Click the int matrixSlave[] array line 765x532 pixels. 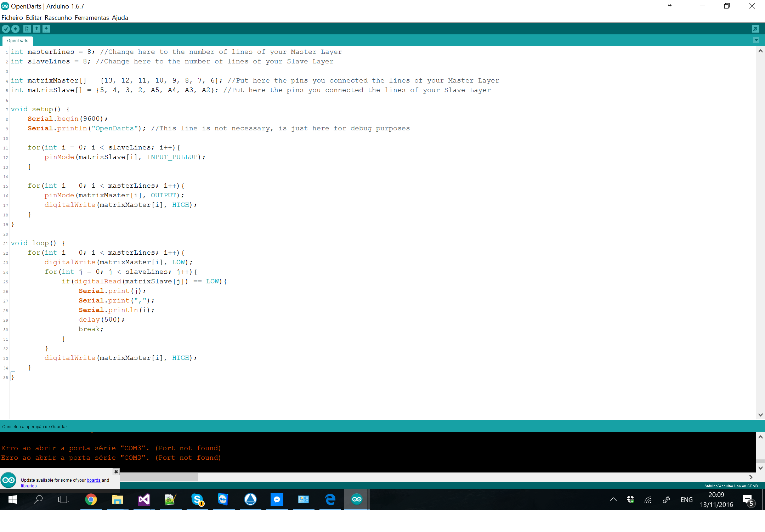click(251, 90)
